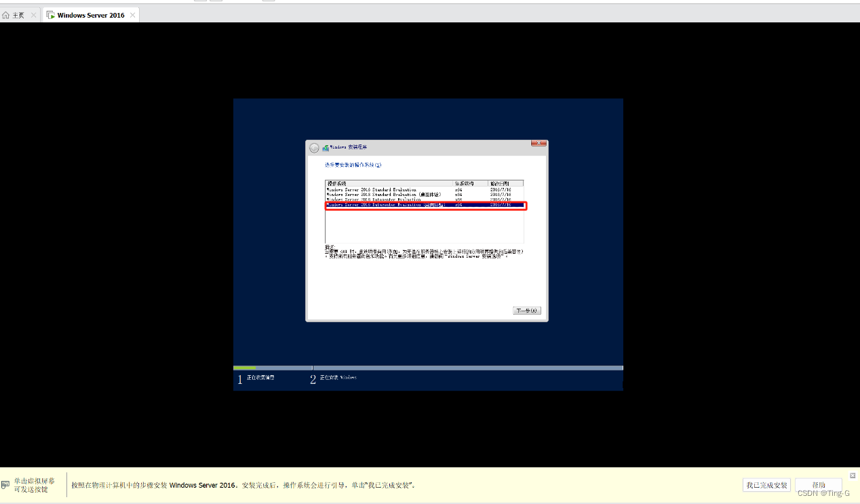Viewport: 860px width, 504px height.
Task: Click the 操作系统 column header
Action: coord(389,184)
